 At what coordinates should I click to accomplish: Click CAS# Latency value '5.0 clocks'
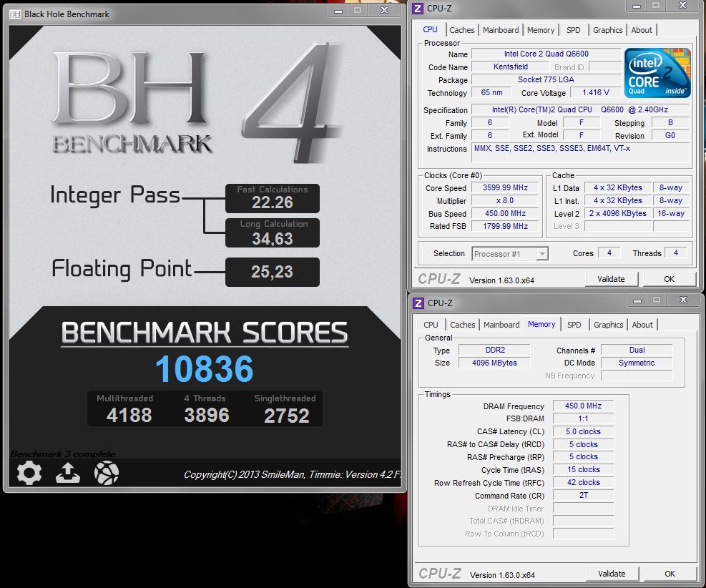[583, 431]
